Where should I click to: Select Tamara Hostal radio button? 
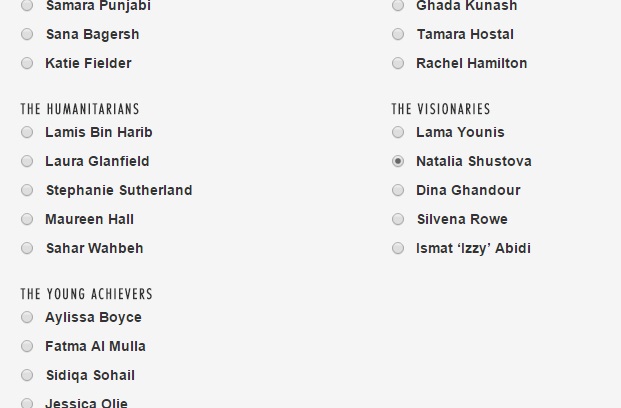(398, 34)
